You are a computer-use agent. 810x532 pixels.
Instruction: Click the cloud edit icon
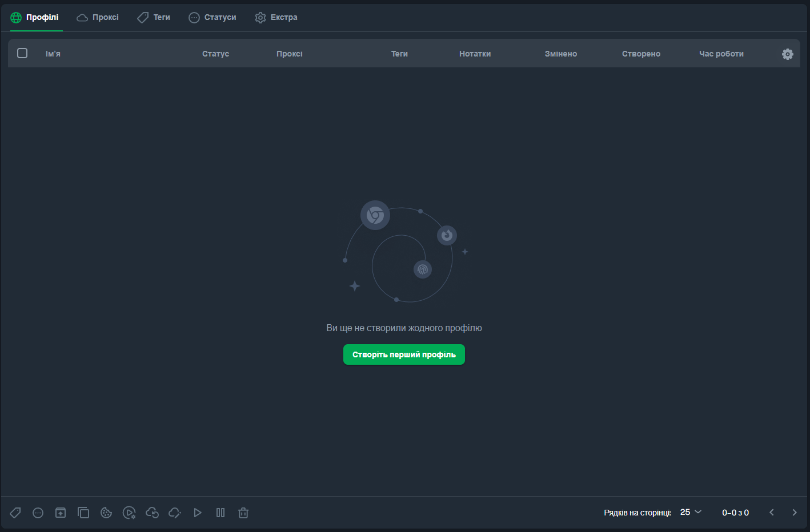(175, 513)
